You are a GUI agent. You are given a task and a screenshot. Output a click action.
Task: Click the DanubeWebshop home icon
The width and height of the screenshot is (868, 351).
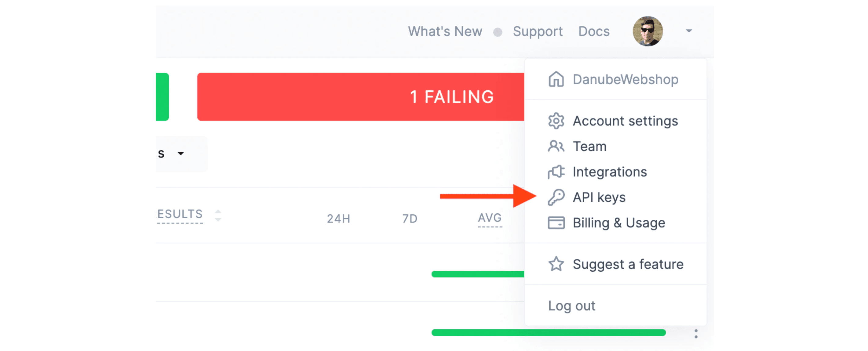click(556, 79)
